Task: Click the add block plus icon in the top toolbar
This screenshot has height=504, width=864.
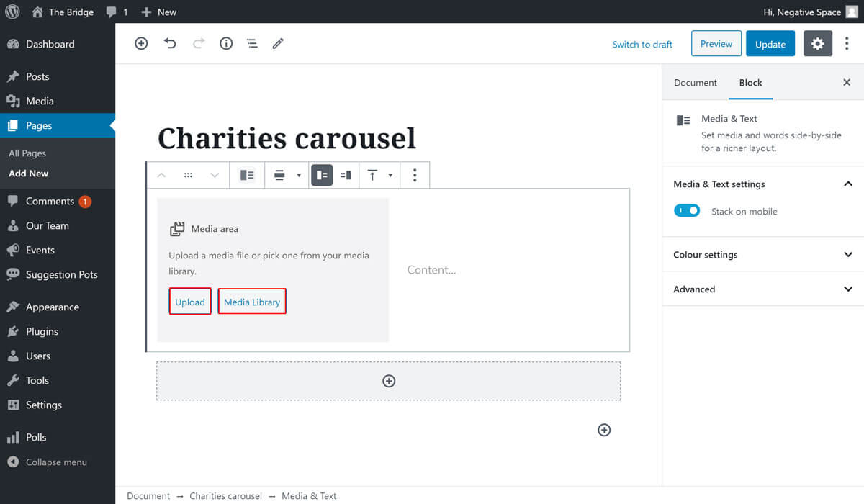Action: pyautogui.click(x=141, y=44)
